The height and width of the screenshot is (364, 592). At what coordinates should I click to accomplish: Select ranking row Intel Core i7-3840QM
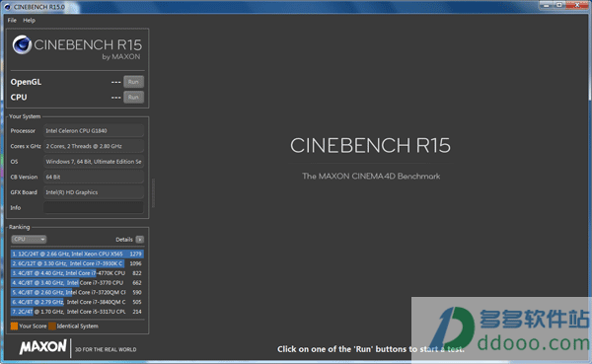(77, 302)
